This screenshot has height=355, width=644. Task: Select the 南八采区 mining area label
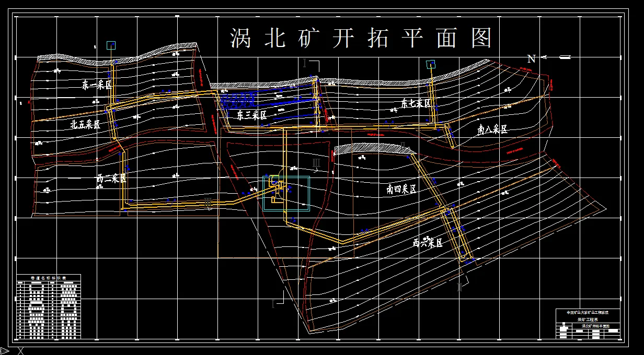click(x=492, y=129)
